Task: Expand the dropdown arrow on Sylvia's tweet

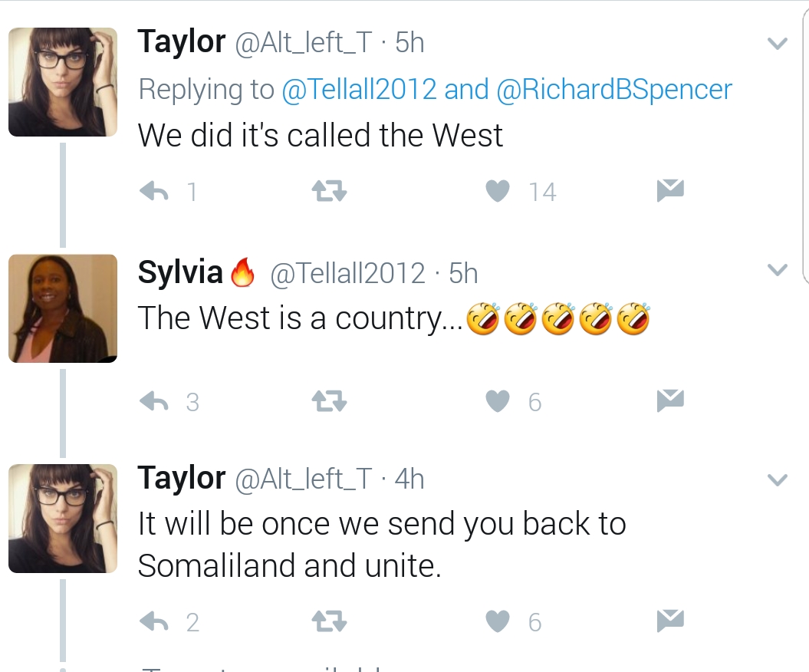Action: [x=778, y=270]
